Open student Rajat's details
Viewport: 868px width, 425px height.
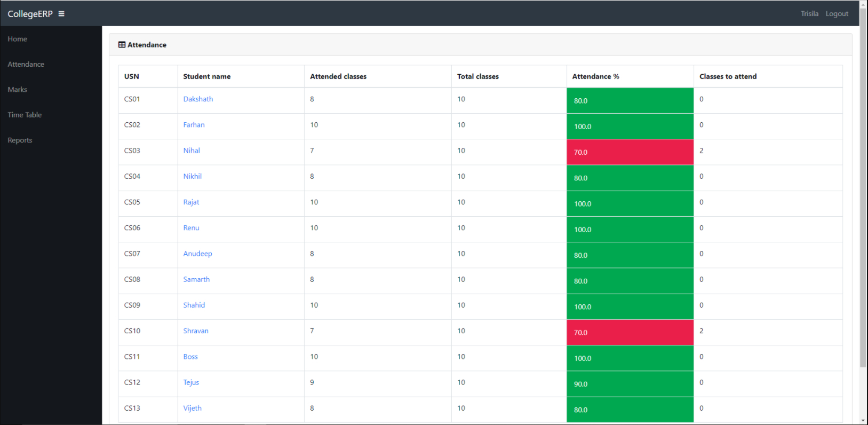(x=191, y=202)
